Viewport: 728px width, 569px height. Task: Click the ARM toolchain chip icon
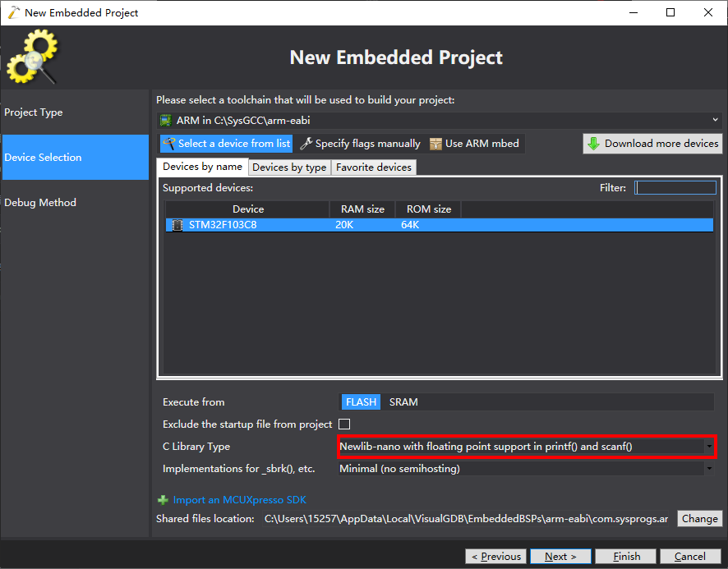click(166, 121)
